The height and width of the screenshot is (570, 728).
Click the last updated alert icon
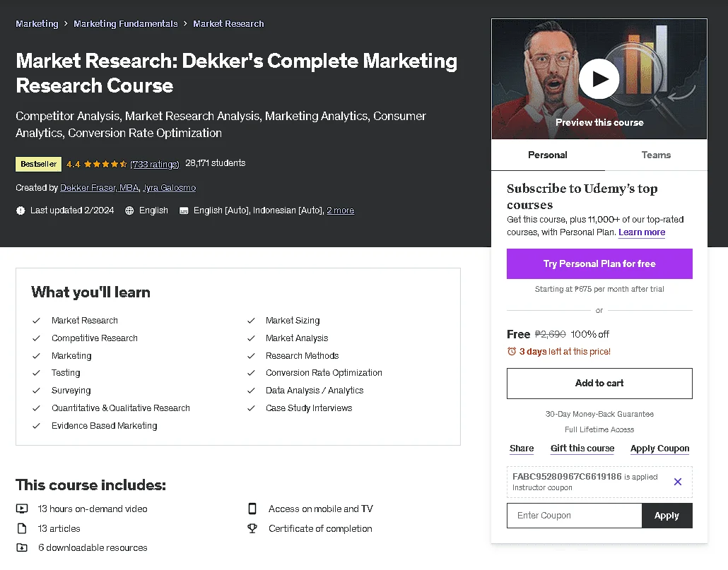[20, 210]
